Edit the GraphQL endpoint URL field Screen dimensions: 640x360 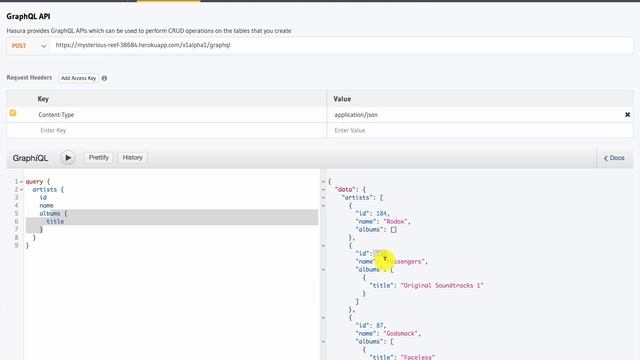point(342,45)
